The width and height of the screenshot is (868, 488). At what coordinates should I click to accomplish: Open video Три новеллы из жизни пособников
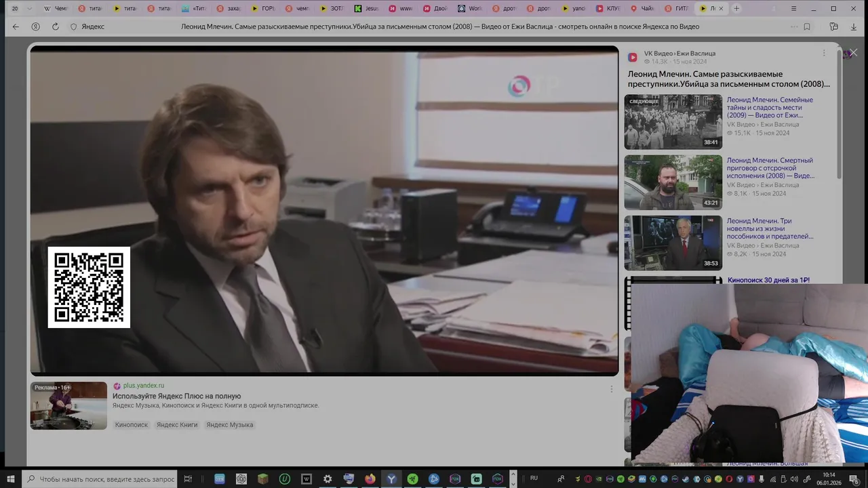(x=770, y=228)
